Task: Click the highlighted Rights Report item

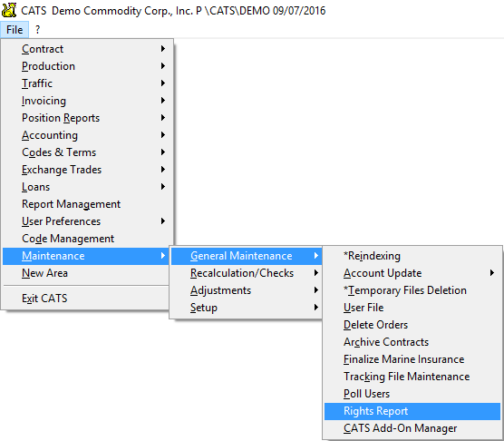Action: click(x=412, y=411)
